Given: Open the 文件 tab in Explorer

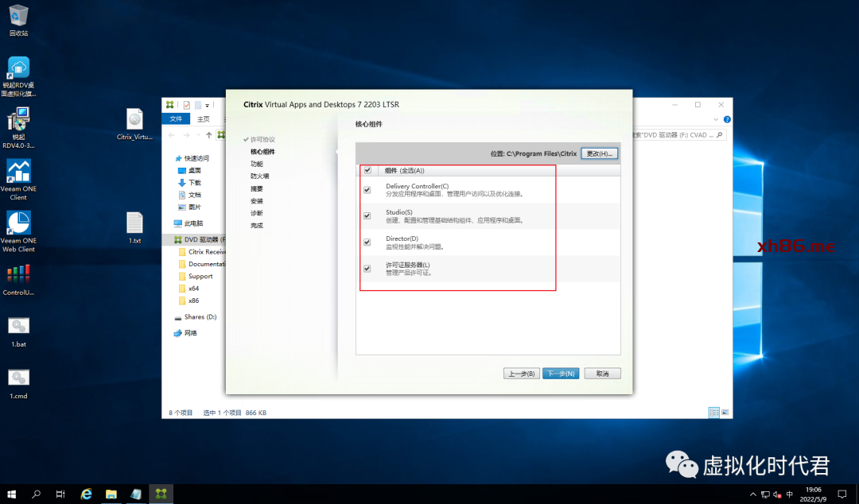Looking at the screenshot, I should tap(176, 119).
